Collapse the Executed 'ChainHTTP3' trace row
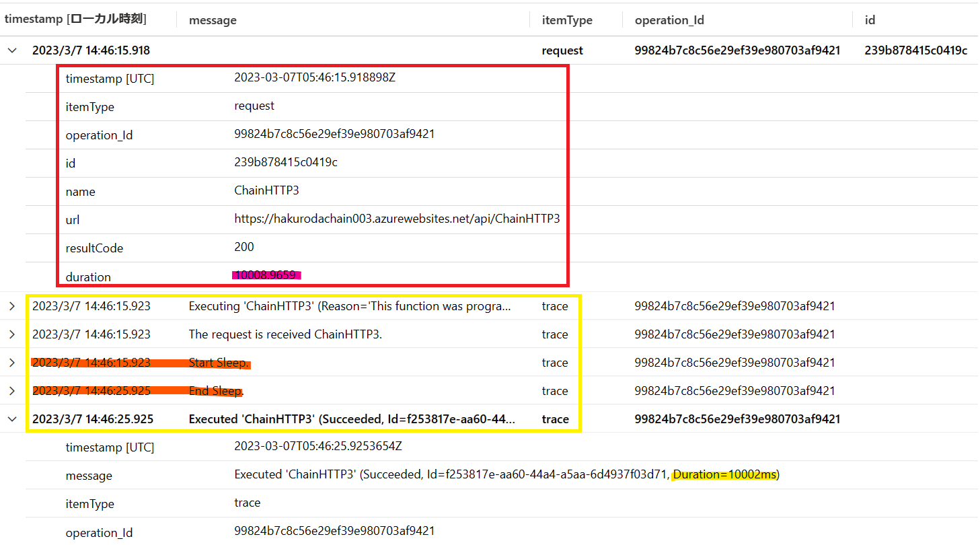 [x=12, y=419]
